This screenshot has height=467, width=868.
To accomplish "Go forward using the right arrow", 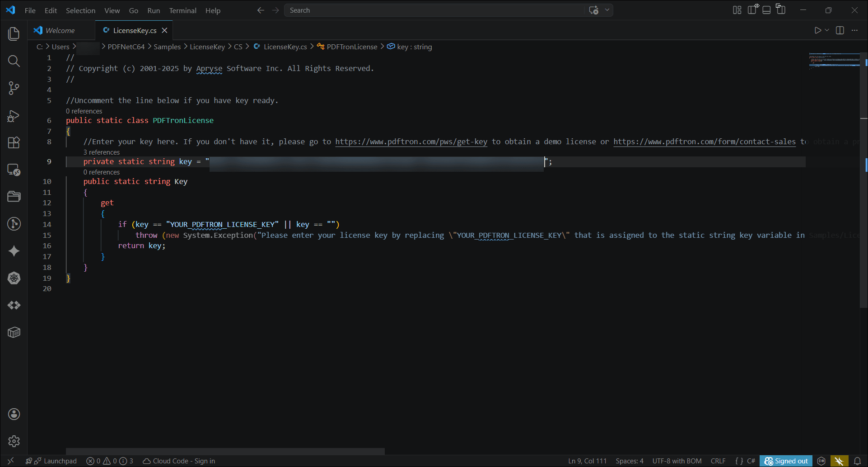I will [276, 10].
